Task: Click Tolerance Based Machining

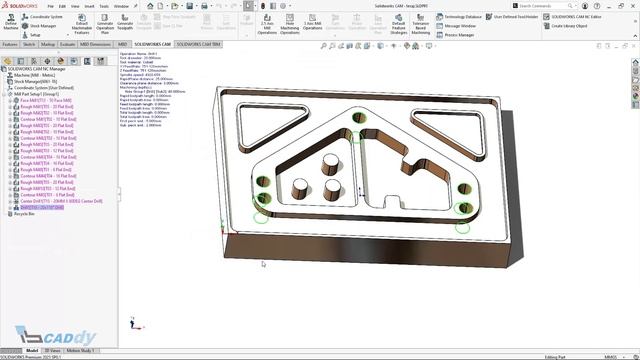Action: 420,24
